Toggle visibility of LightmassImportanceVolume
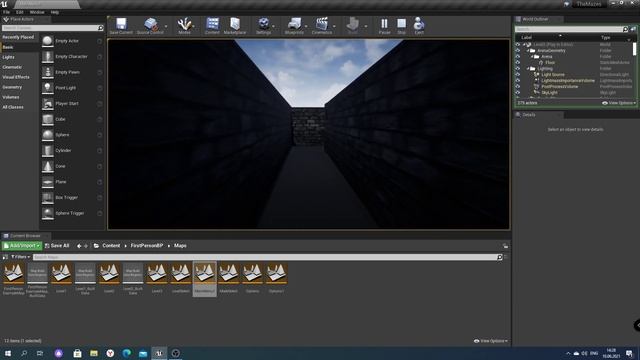Screen dimensions: 640x360 [x=518, y=80]
